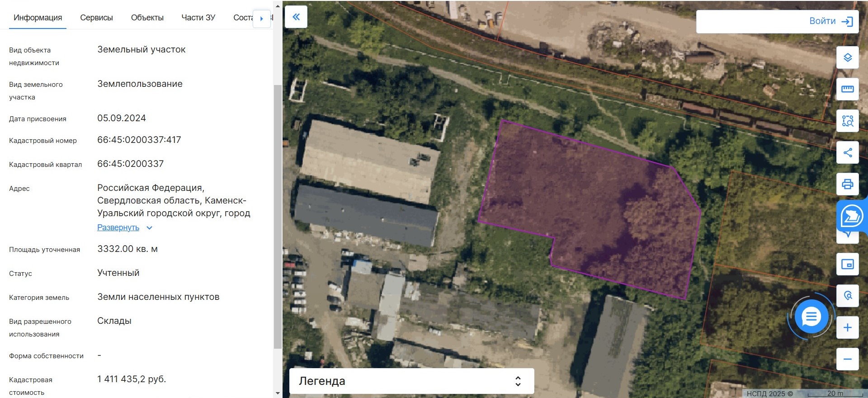The image size is (868, 398).
Task: Click the Дата присвоения label
Action: 38,119
